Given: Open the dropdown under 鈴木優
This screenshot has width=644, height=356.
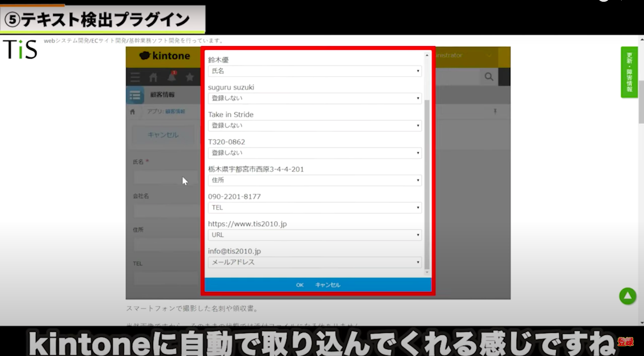Looking at the screenshot, I should click(314, 71).
